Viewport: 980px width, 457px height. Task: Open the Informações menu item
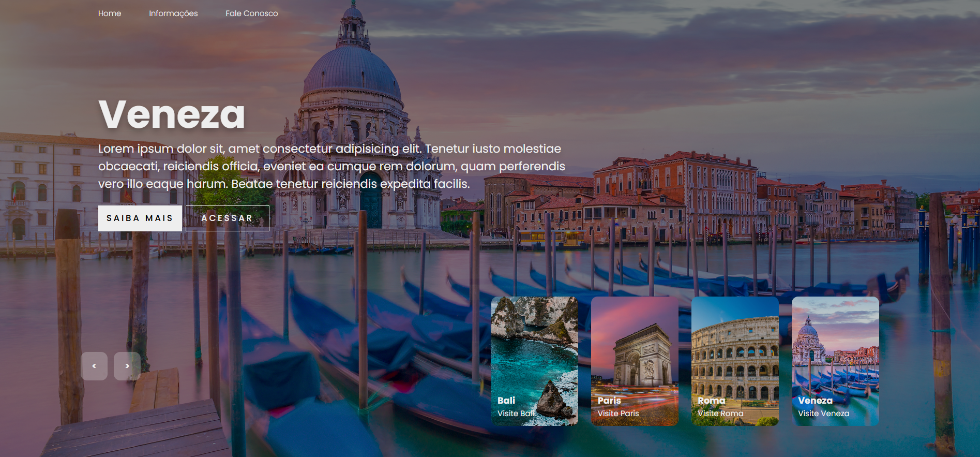click(173, 13)
